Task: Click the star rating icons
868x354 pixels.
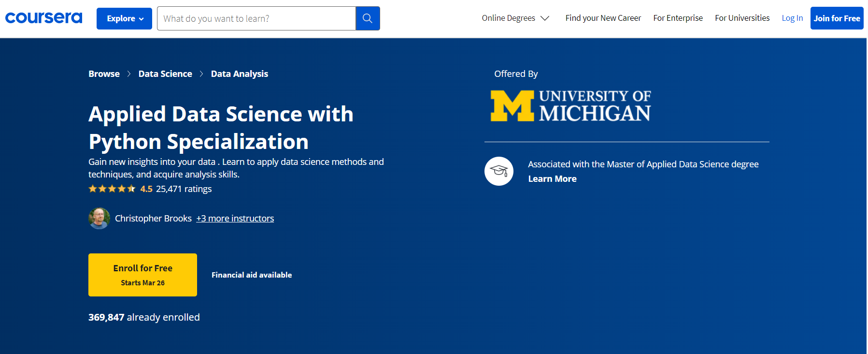Action: [x=112, y=189]
